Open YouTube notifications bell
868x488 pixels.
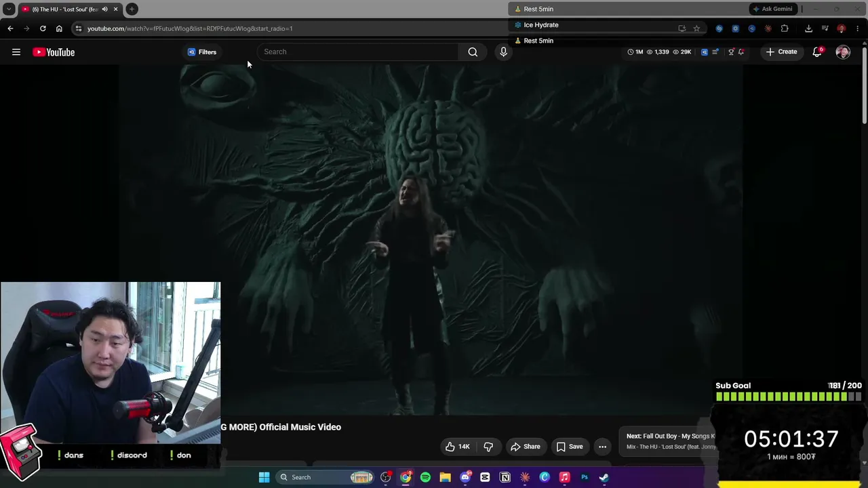817,52
